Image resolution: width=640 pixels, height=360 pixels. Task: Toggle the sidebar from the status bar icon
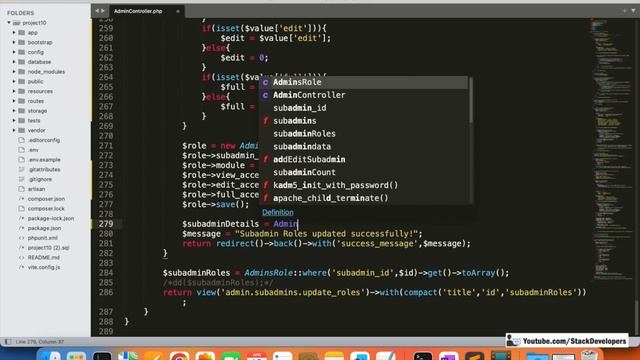[x=8, y=342]
